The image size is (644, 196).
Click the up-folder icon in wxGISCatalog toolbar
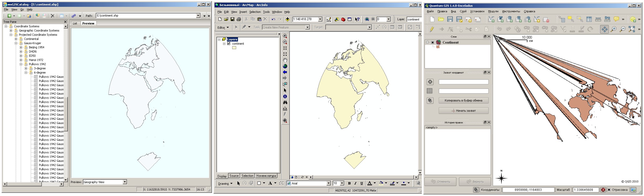pyautogui.click(x=29, y=16)
